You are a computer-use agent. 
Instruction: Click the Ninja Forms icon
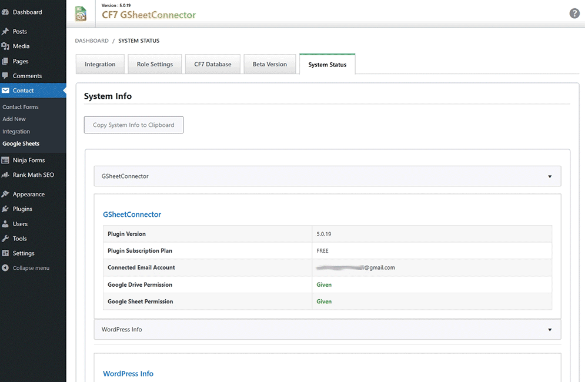pos(5,160)
